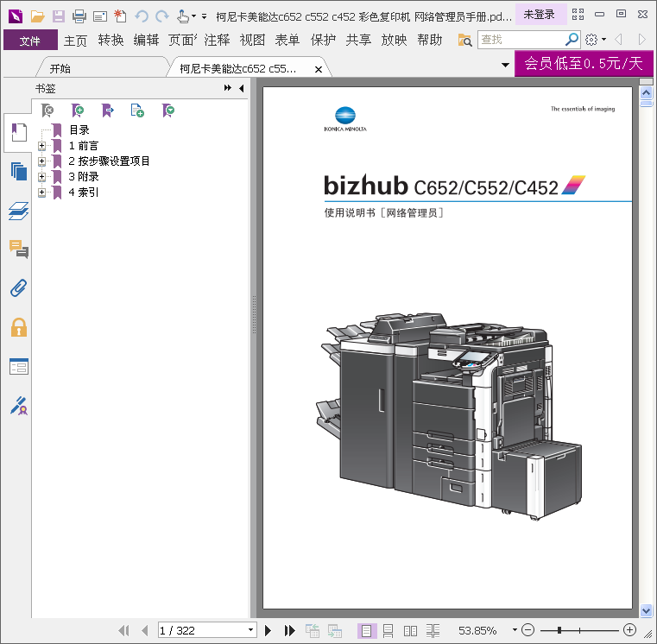Print the document via printer icon
657x644 pixels.
pos(79,16)
